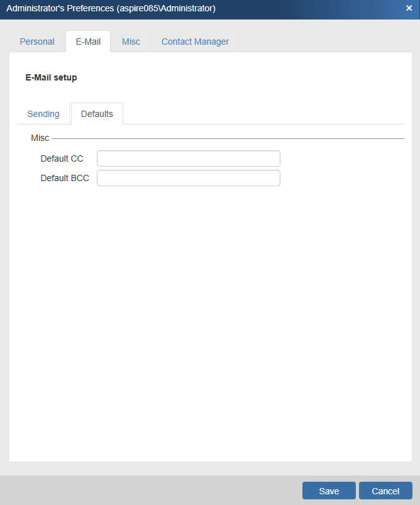Click the Default CC label

coord(62,158)
